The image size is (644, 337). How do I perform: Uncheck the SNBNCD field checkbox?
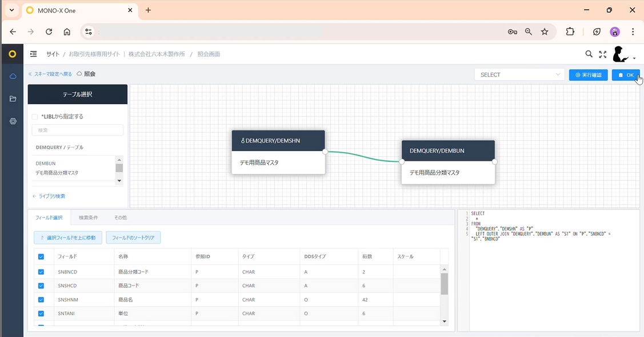pyautogui.click(x=41, y=272)
